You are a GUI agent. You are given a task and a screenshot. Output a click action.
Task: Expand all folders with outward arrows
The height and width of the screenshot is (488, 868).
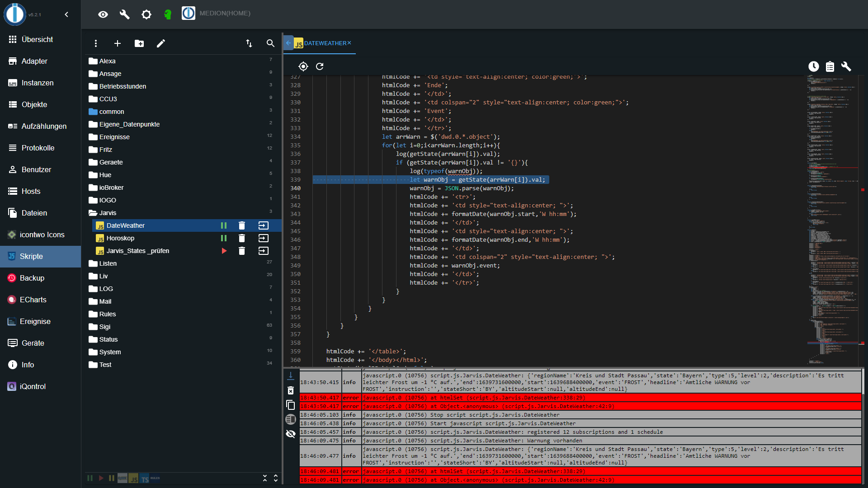click(x=276, y=478)
